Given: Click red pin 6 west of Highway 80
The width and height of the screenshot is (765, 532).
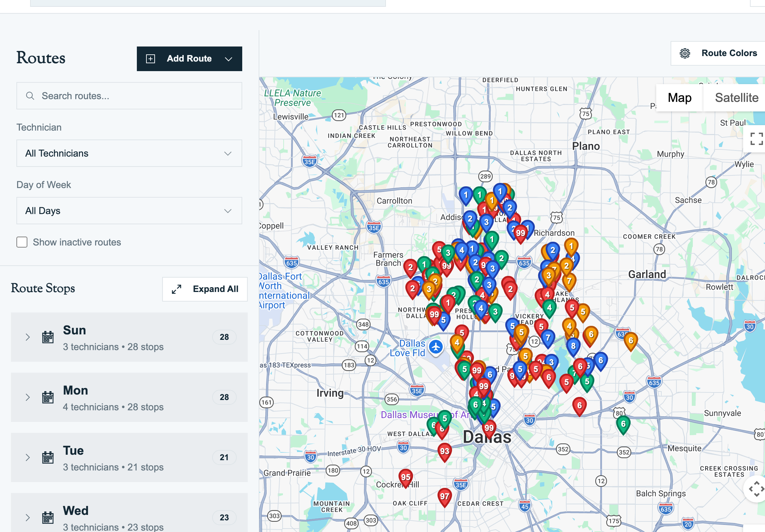Looking at the screenshot, I should (x=579, y=407).
